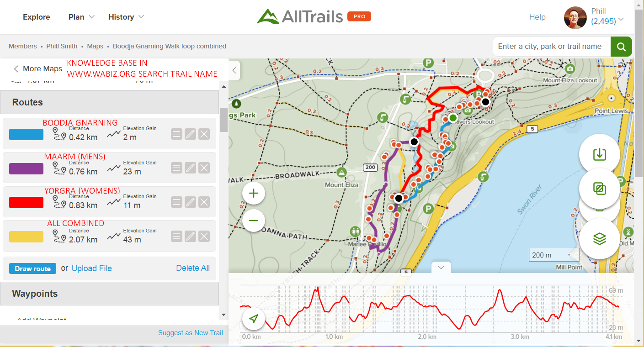This screenshot has width=644, height=347.
Task: Open details list for Maarm purple route
Action: coord(176,168)
